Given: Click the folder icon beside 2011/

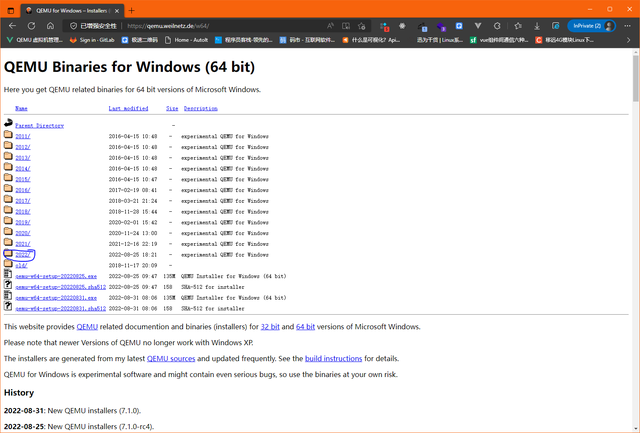Looking at the screenshot, I should click(x=8, y=134).
